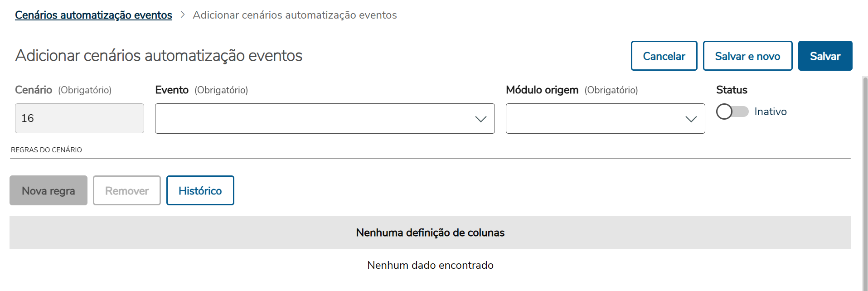Navigate back via Cenários automatização eventos breadcrumb

(93, 15)
